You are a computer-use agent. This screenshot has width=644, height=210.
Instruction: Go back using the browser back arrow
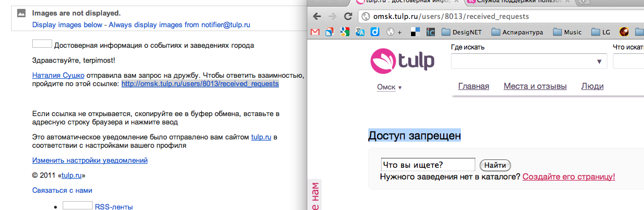pyautogui.click(x=317, y=17)
